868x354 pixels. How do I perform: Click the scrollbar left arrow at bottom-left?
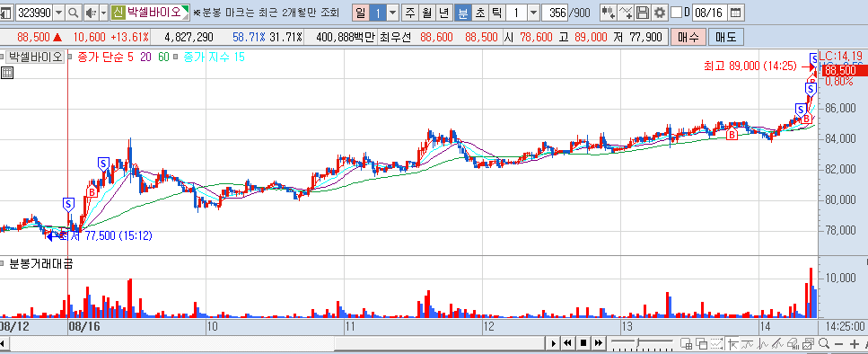pyautogui.click(x=4, y=343)
